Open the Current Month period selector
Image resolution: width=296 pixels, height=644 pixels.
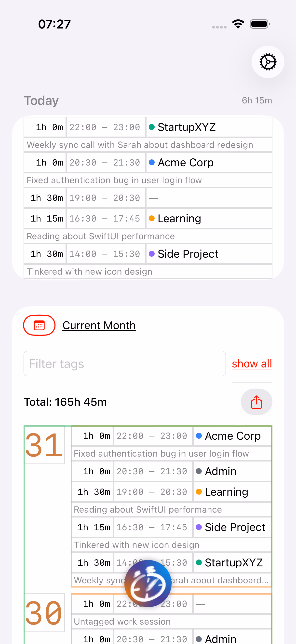click(99, 325)
